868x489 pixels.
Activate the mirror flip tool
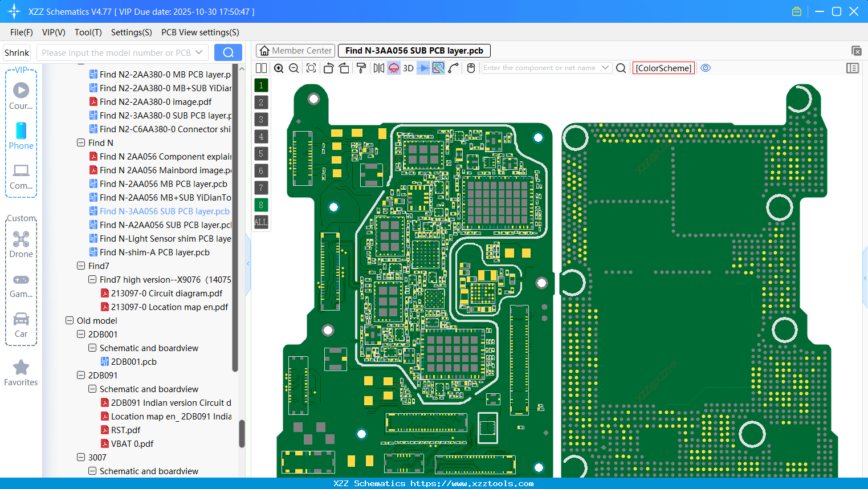click(378, 68)
